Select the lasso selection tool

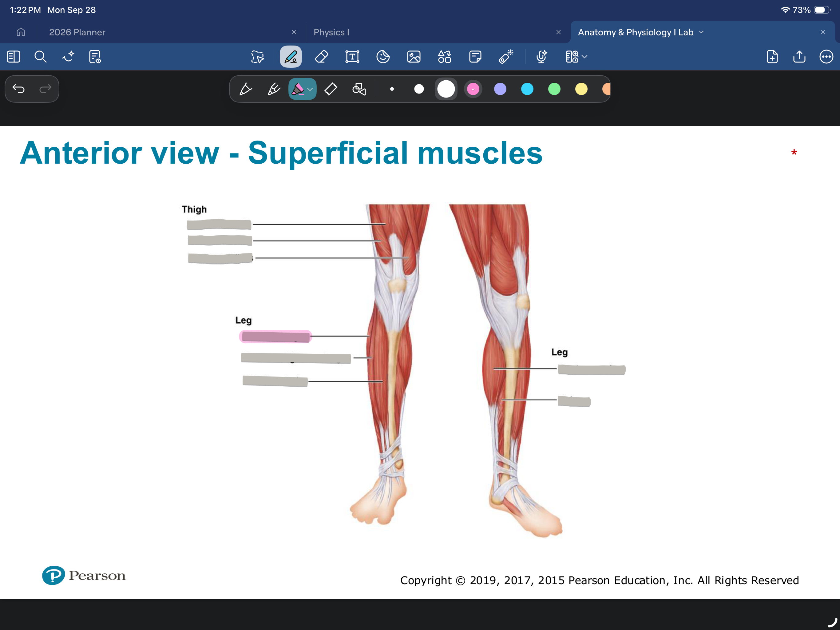pos(257,57)
